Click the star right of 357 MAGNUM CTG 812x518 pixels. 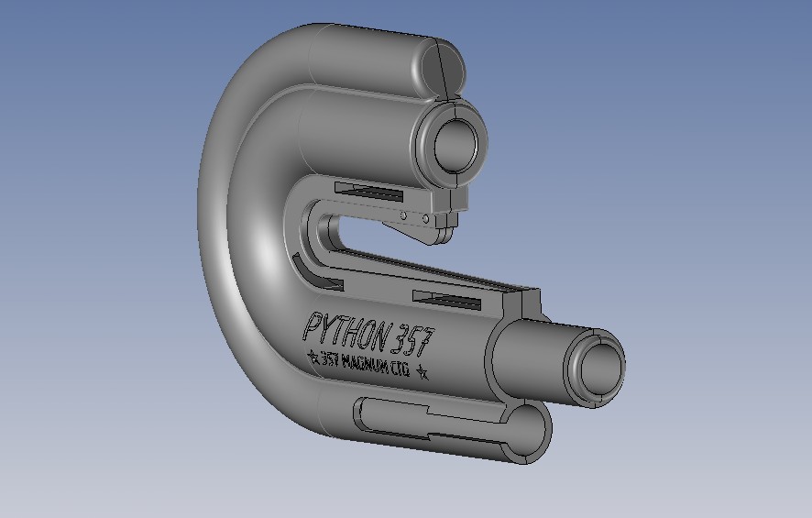click(x=422, y=372)
